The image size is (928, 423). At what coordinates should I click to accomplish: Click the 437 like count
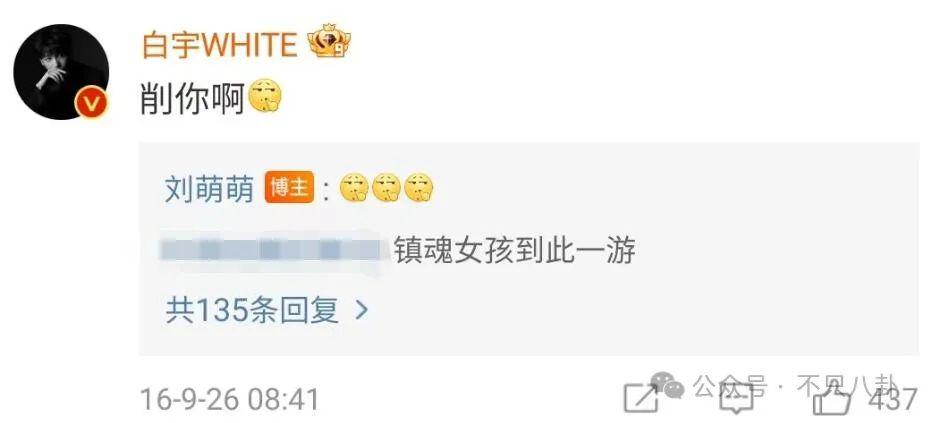893,400
